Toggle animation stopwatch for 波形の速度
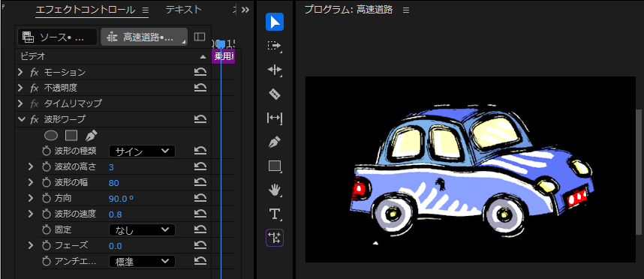The width and height of the screenshot is (644, 279). [x=46, y=214]
